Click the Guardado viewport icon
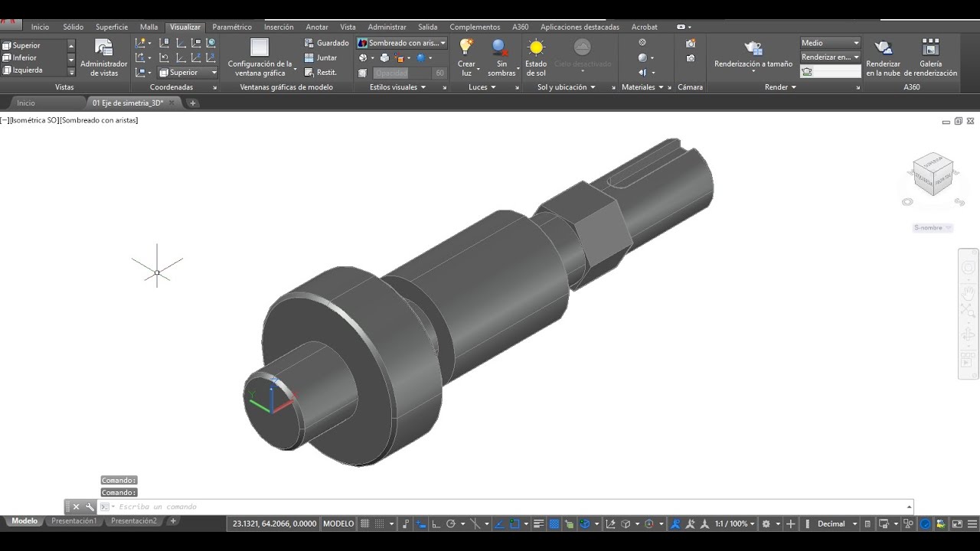 309,43
